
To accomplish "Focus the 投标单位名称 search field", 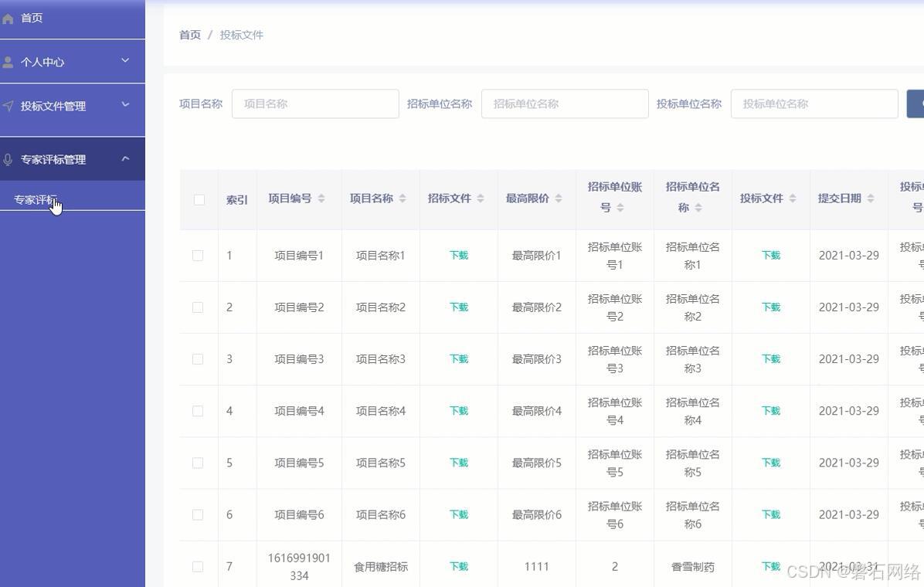I will [x=814, y=103].
